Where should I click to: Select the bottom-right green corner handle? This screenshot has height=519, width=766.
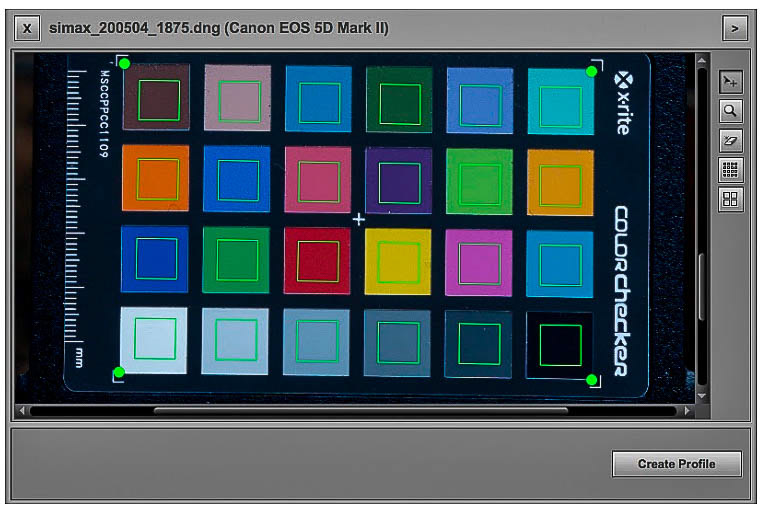click(591, 380)
